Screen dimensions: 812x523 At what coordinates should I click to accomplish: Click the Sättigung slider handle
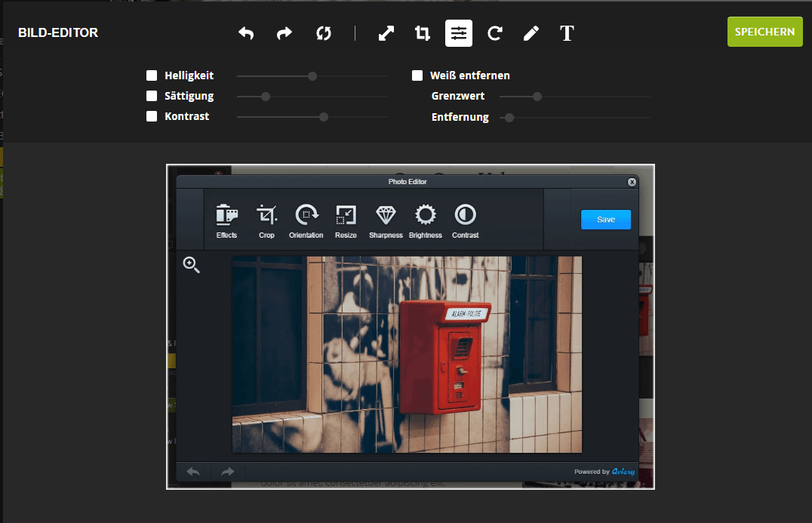tap(266, 97)
